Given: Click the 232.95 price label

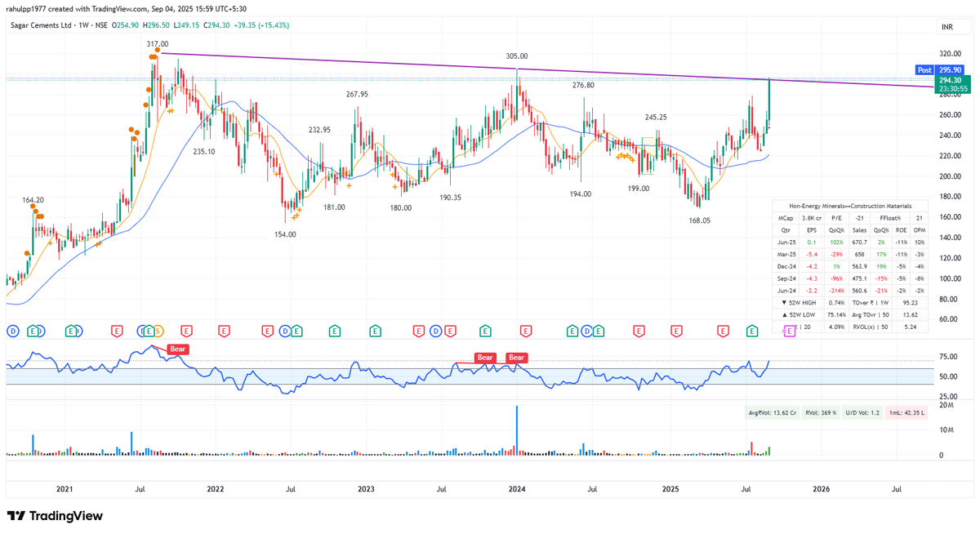Looking at the screenshot, I should point(319,130).
